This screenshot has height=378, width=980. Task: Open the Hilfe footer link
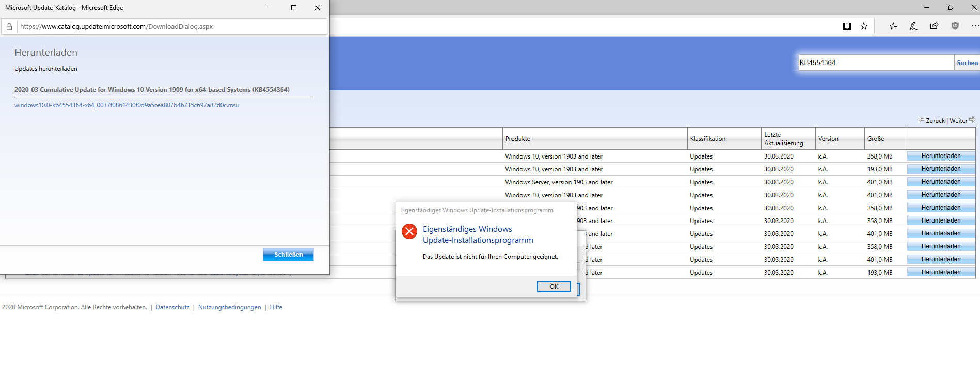(276, 307)
